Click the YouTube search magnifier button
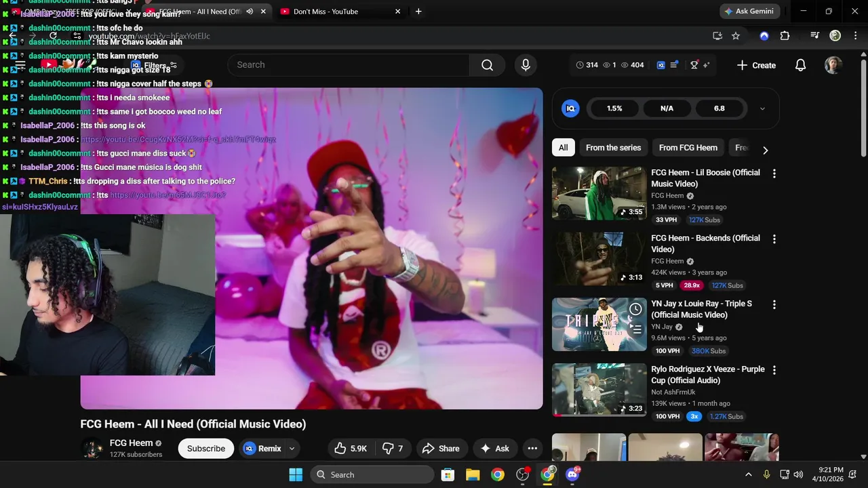The image size is (868, 488). click(x=487, y=65)
